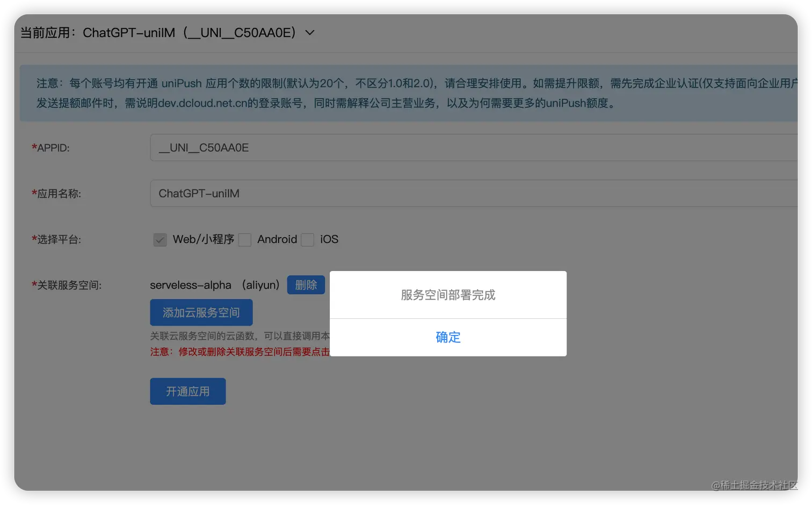Screen dimensions: 812x505
Task: Open the current application dropdown chevron
Action: (x=310, y=33)
